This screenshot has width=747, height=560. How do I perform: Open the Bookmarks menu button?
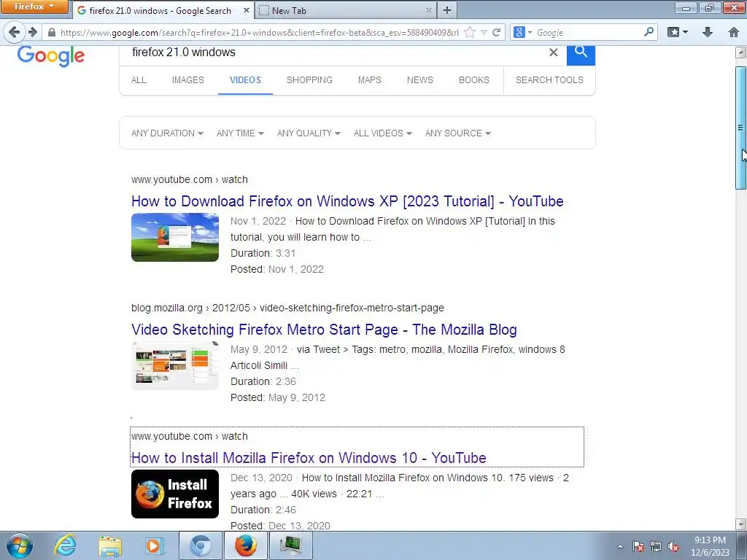coord(678,32)
